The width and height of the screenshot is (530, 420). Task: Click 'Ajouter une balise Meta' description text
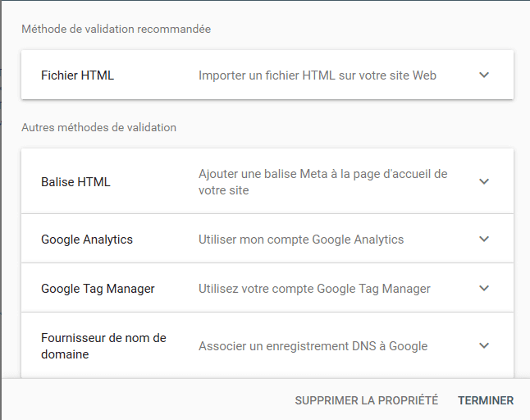[x=322, y=182]
